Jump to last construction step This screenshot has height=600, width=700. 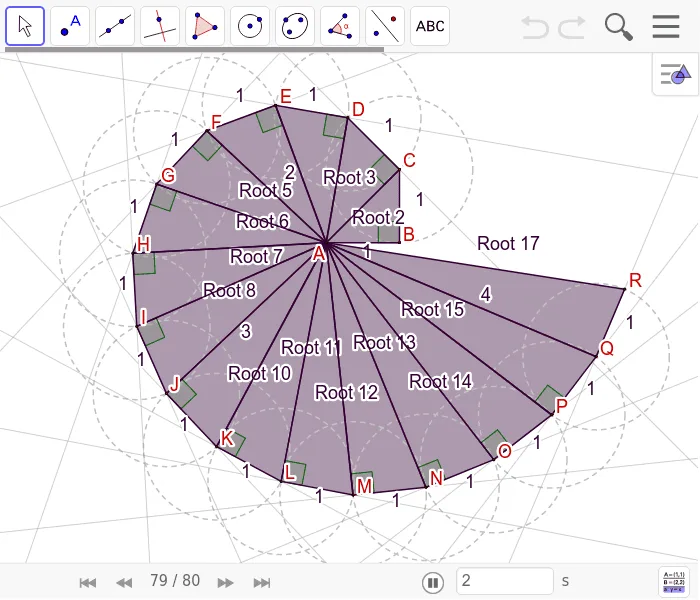pyautogui.click(x=262, y=583)
